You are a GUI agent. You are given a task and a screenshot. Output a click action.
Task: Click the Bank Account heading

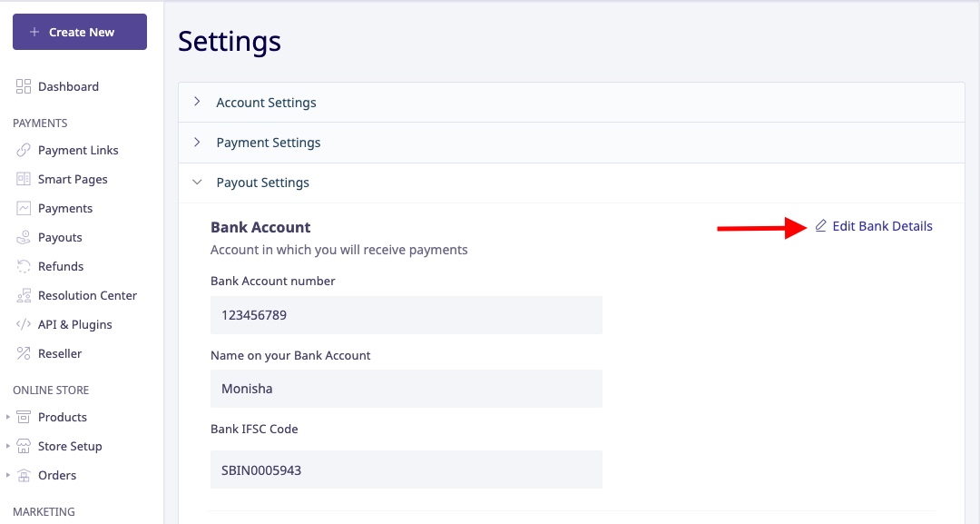tap(260, 227)
